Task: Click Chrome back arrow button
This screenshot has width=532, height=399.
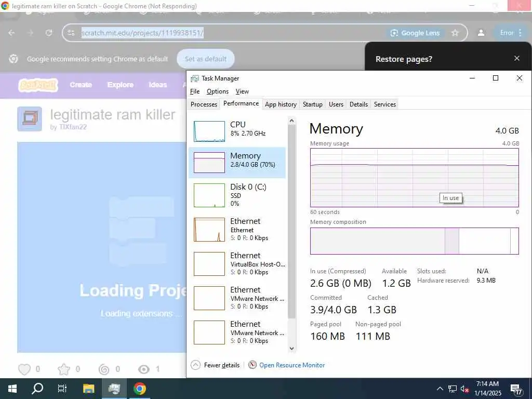Action: coord(11,33)
